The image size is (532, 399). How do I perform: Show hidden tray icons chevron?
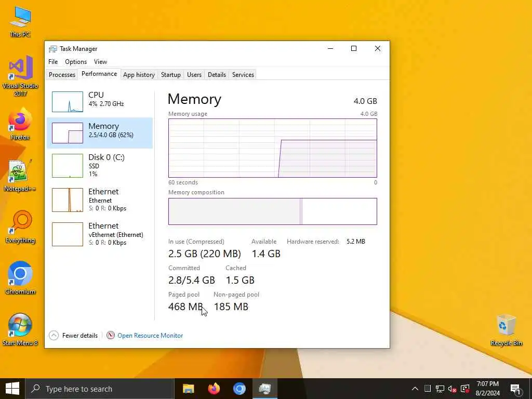[x=415, y=389]
